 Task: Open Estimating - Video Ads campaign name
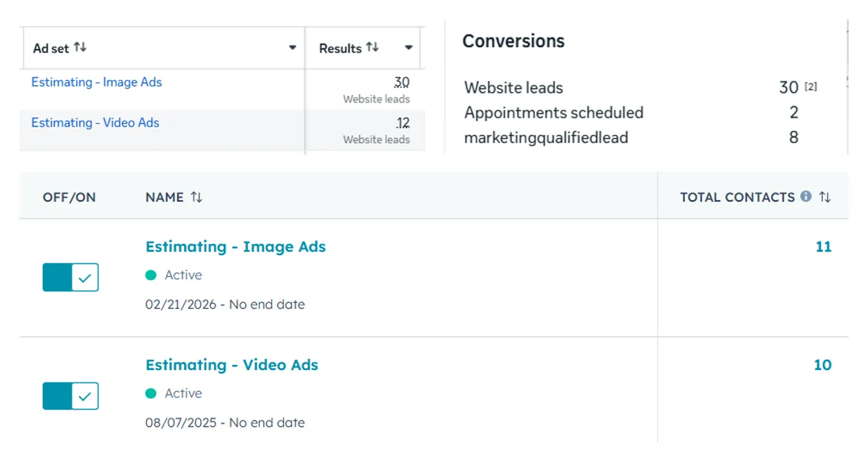coord(232,365)
